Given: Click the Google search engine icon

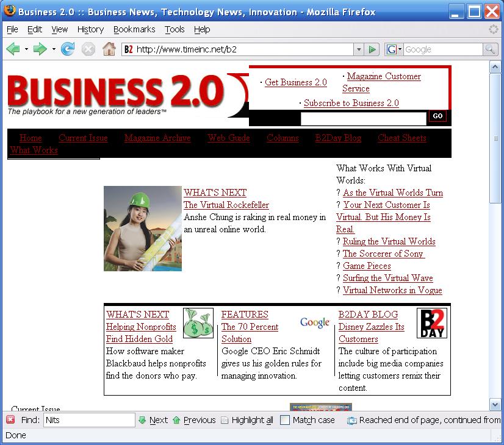Looking at the screenshot, I should tap(391, 49).
